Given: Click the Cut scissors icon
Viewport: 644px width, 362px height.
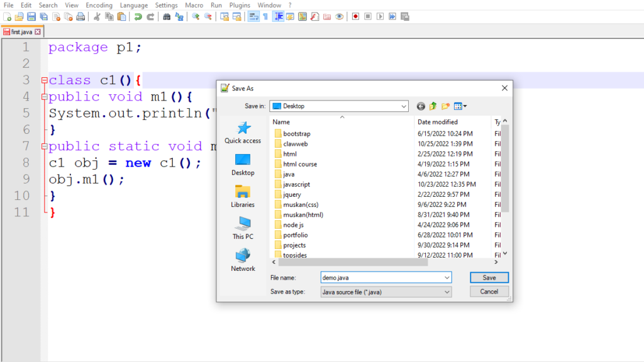Looking at the screenshot, I should tap(97, 17).
